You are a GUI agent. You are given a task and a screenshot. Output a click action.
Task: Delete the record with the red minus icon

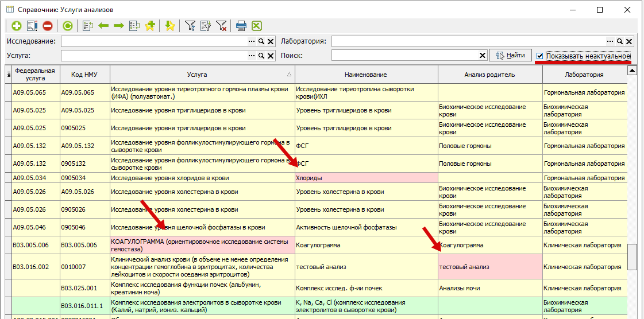click(48, 26)
